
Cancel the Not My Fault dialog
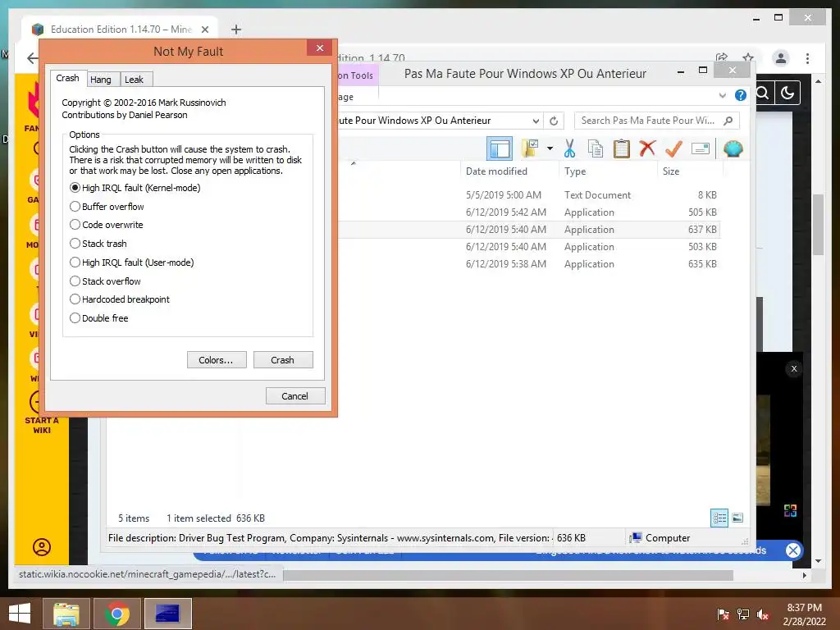point(295,396)
